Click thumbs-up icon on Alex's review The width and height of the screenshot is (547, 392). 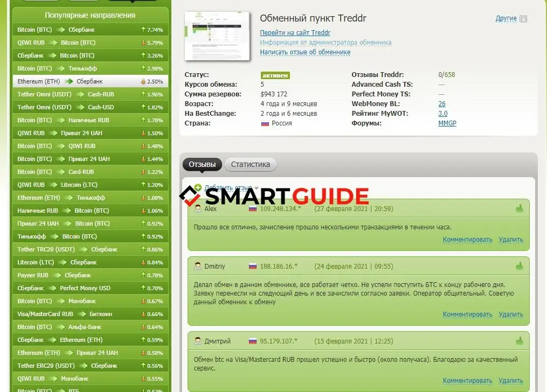[x=520, y=208]
